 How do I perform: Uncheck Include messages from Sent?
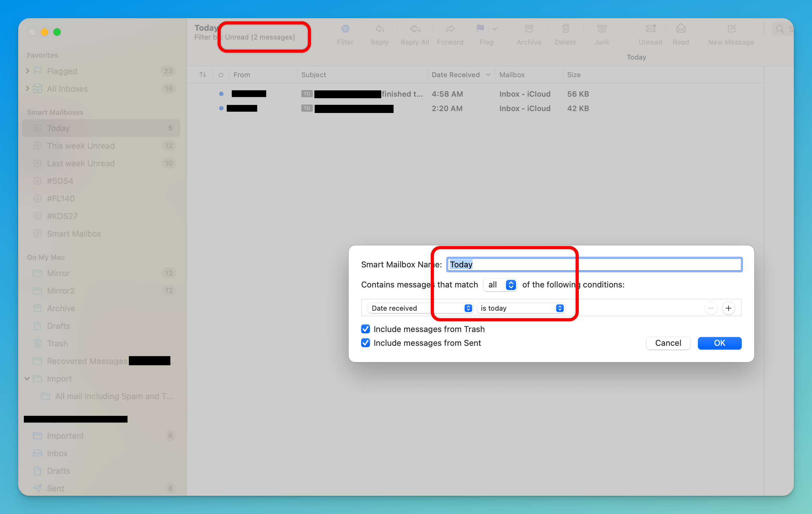365,343
